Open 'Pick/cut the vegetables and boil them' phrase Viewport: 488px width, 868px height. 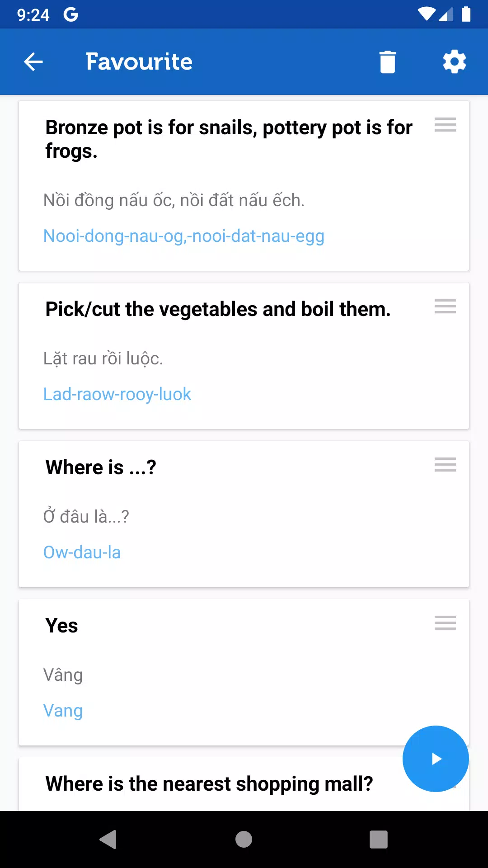(x=218, y=309)
